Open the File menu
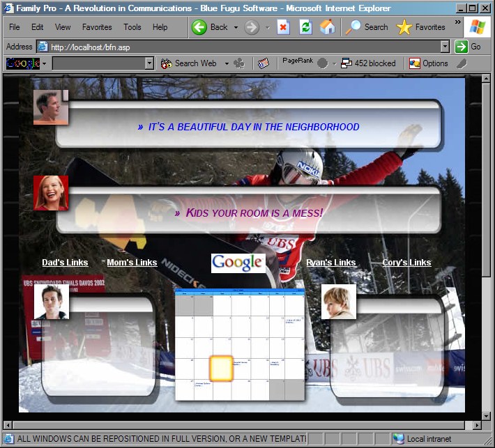 point(15,27)
